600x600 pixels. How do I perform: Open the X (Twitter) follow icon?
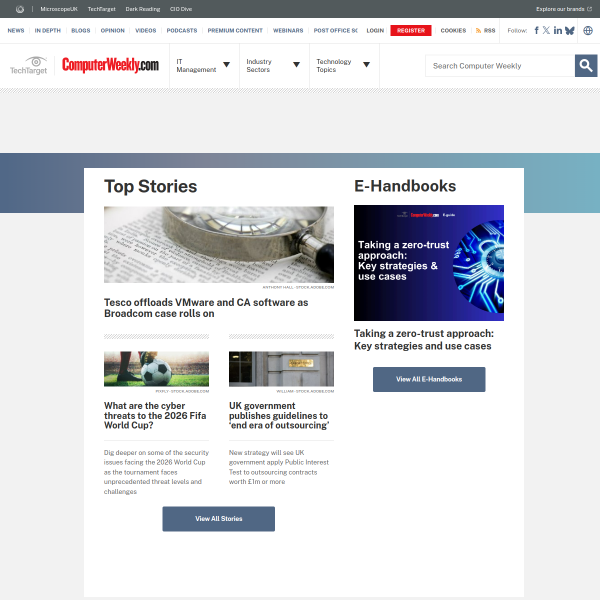click(546, 30)
